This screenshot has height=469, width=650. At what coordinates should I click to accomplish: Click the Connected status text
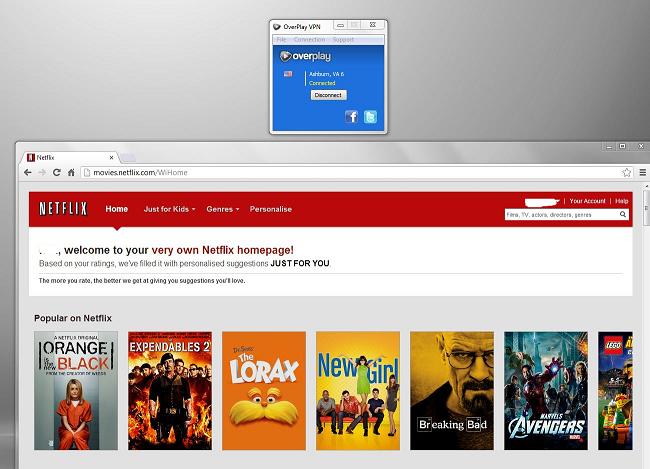pos(322,83)
